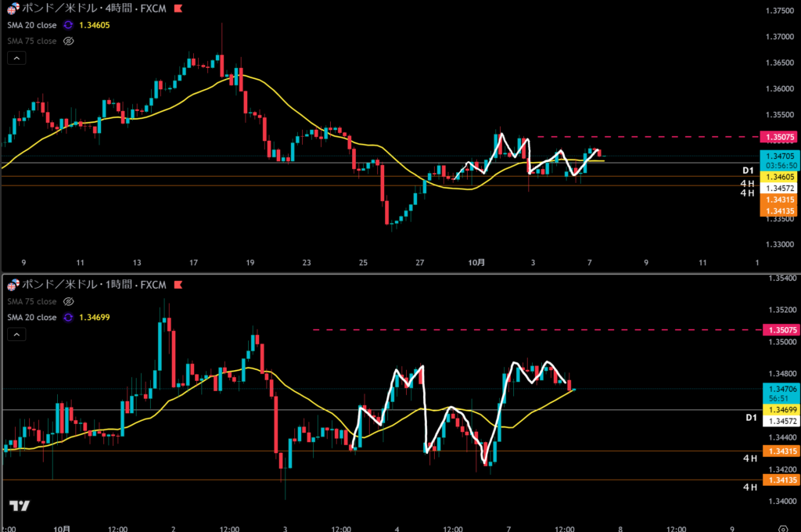Image resolution: width=801 pixels, height=532 pixels.
Task: Show hidden SMA 75 indicator in 4-hour chart
Action: [x=68, y=41]
